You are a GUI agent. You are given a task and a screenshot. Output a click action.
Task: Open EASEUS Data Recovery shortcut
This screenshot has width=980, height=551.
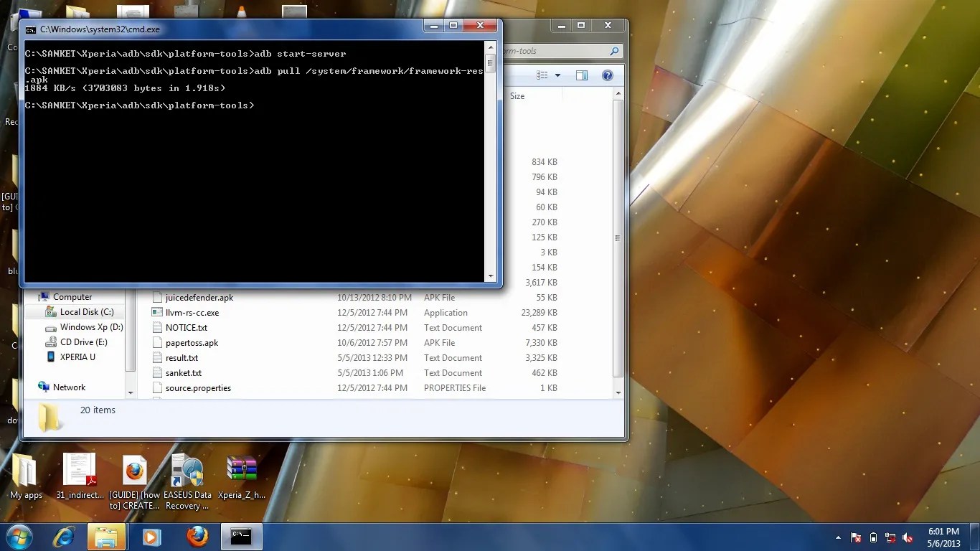click(188, 482)
